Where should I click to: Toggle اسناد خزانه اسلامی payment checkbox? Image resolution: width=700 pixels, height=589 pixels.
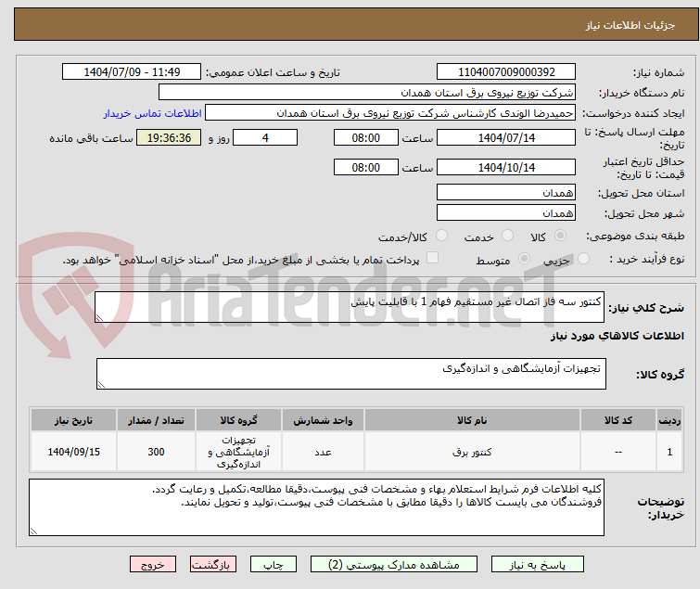pos(432,258)
